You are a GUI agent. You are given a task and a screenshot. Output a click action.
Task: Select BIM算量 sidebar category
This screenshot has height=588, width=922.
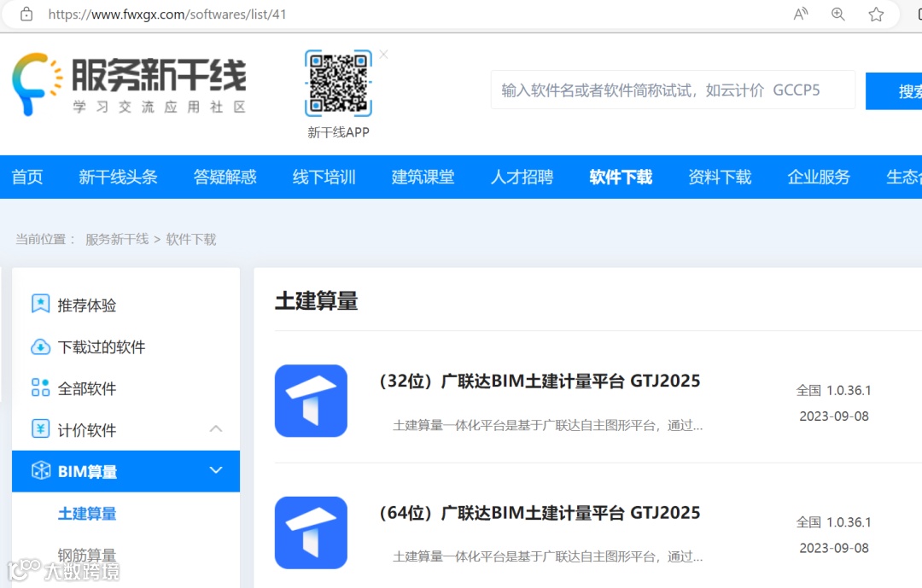click(125, 471)
